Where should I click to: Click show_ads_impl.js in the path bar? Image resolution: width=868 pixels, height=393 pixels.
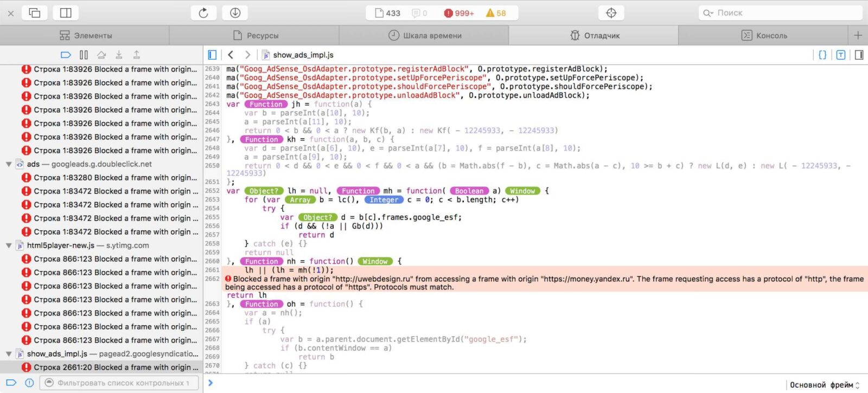pos(298,55)
